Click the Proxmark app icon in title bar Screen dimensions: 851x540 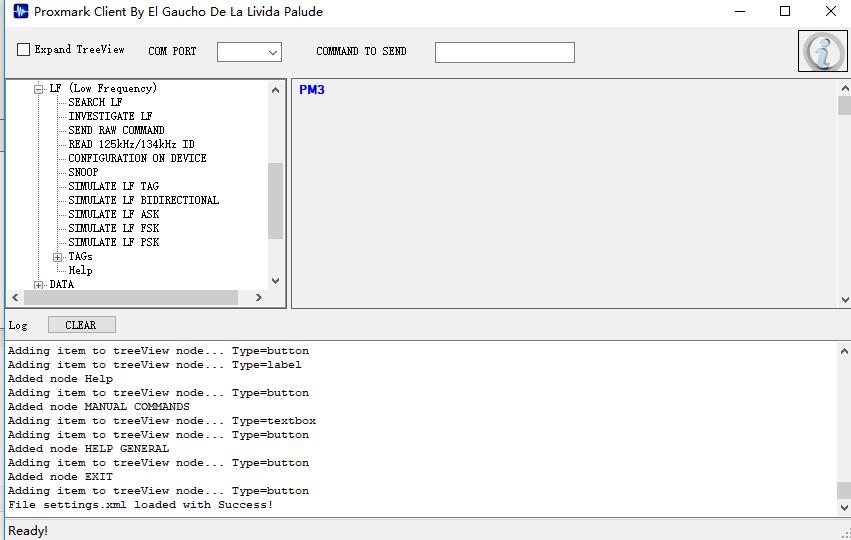click(19, 12)
